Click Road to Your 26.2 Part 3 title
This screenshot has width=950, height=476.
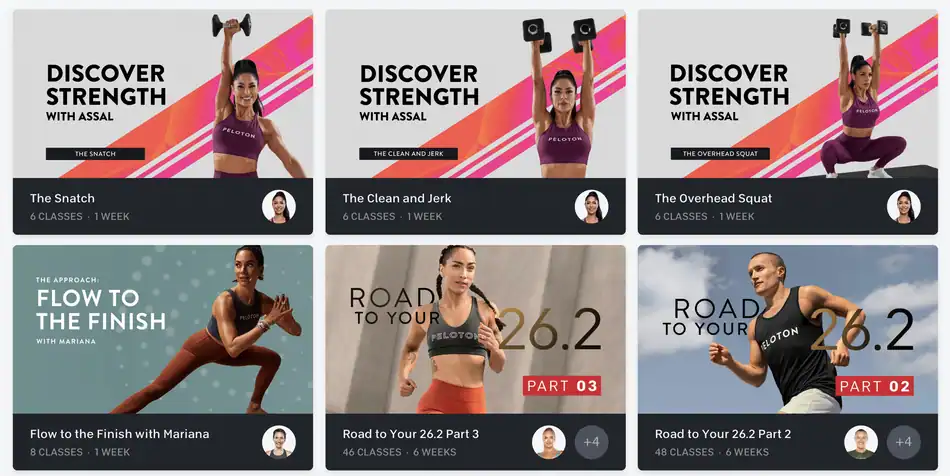click(x=411, y=434)
